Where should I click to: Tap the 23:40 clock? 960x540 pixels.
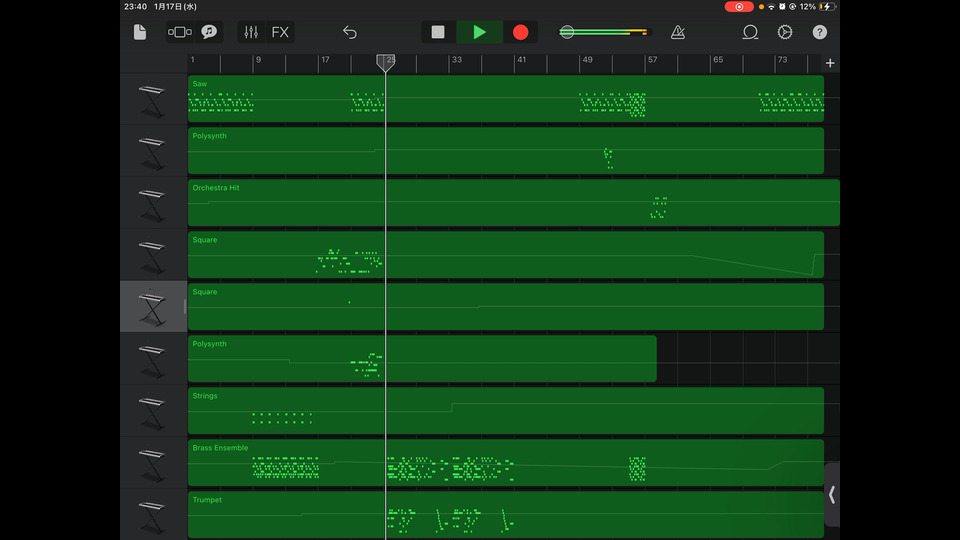tap(135, 7)
